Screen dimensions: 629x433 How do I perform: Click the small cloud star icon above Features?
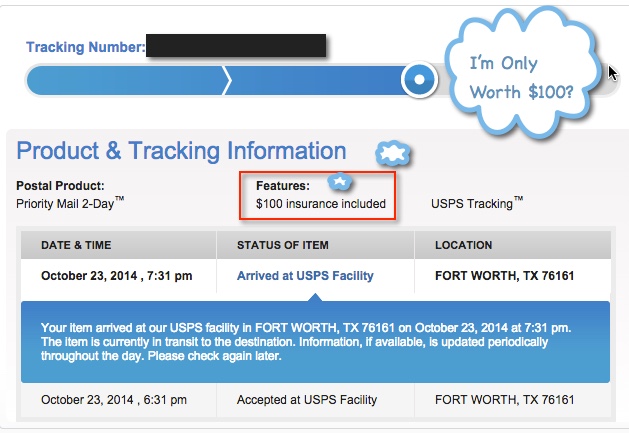click(x=339, y=182)
